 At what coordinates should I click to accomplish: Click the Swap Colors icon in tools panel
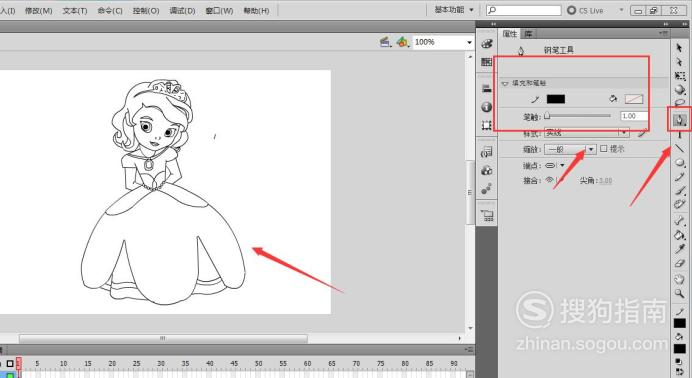pos(680,371)
